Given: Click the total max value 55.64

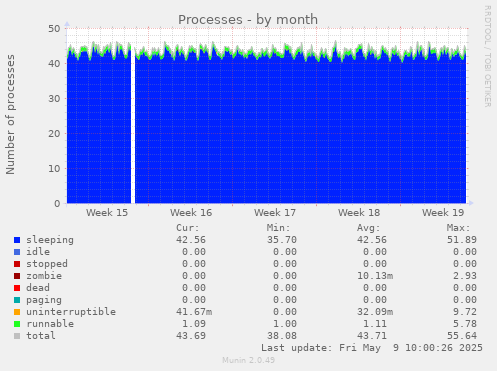Looking at the screenshot, I should pos(462,336).
